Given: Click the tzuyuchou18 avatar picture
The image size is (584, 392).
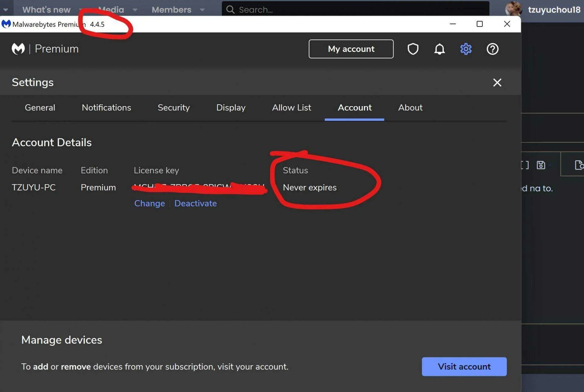Looking at the screenshot, I should tap(513, 9).
